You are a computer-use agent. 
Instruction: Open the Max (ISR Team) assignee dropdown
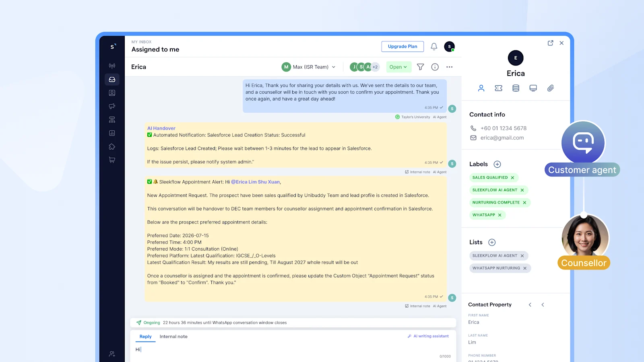point(309,67)
